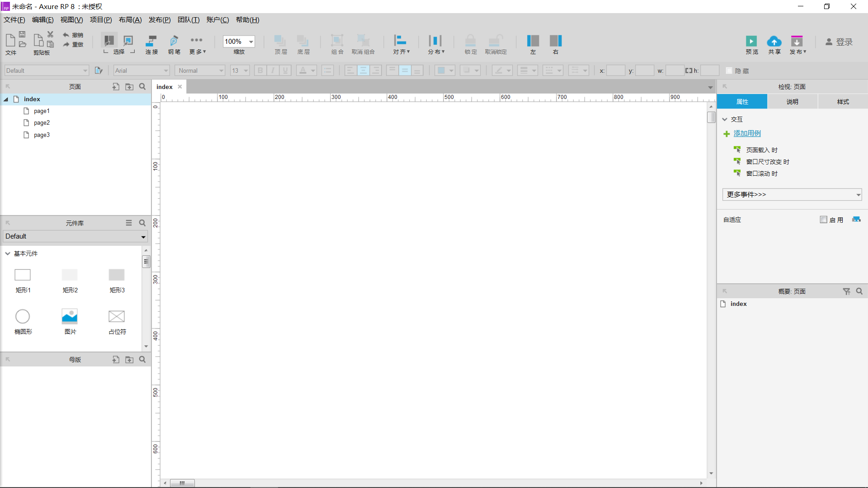The height and width of the screenshot is (488, 868).
Task: Click the Login (登录) button
Action: pyautogui.click(x=839, y=42)
